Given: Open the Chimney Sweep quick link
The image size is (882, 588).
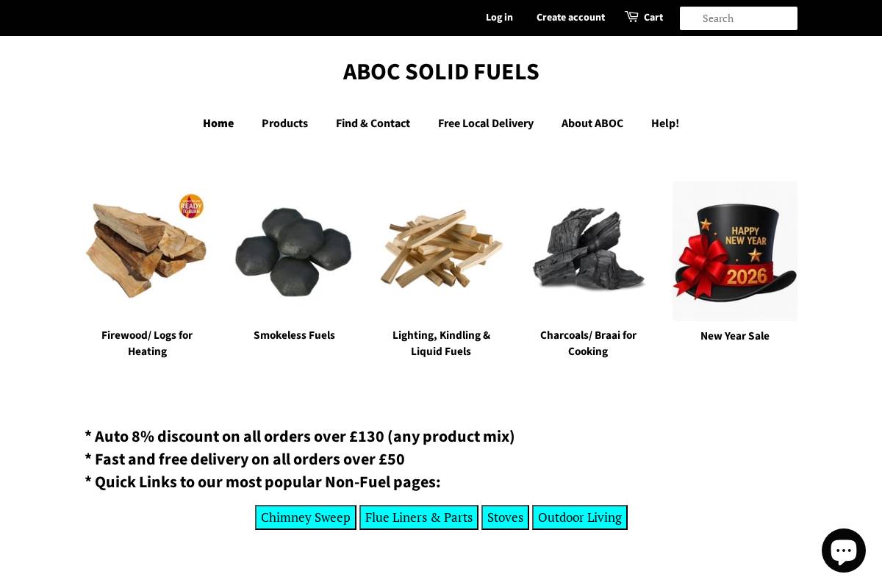Looking at the screenshot, I should point(306,517).
